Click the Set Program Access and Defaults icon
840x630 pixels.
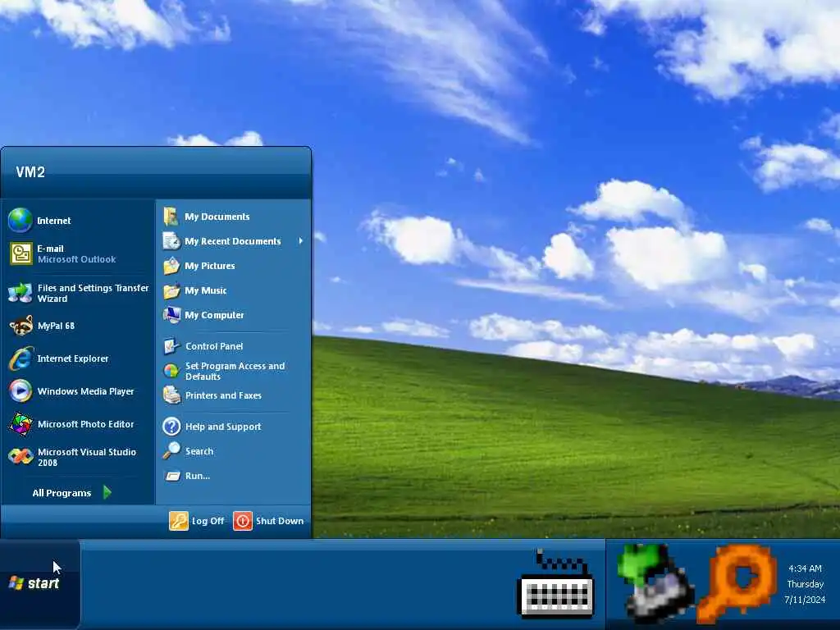171,371
